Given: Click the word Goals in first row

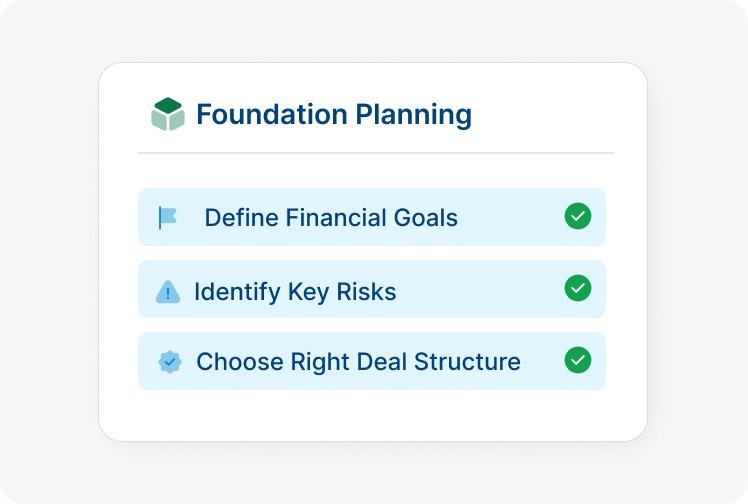Looking at the screenshot, I should pyautogui.click(x=425, y=217).
